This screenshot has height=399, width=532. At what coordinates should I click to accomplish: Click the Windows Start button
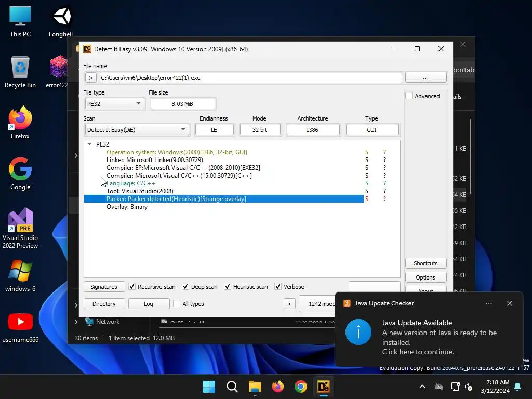[x=209, y=387]
